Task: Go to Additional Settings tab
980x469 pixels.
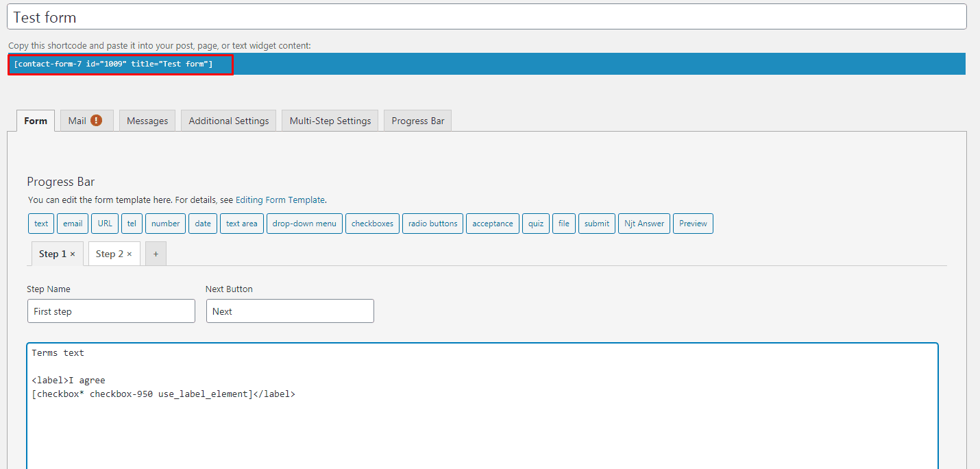Action: point(229,121)
